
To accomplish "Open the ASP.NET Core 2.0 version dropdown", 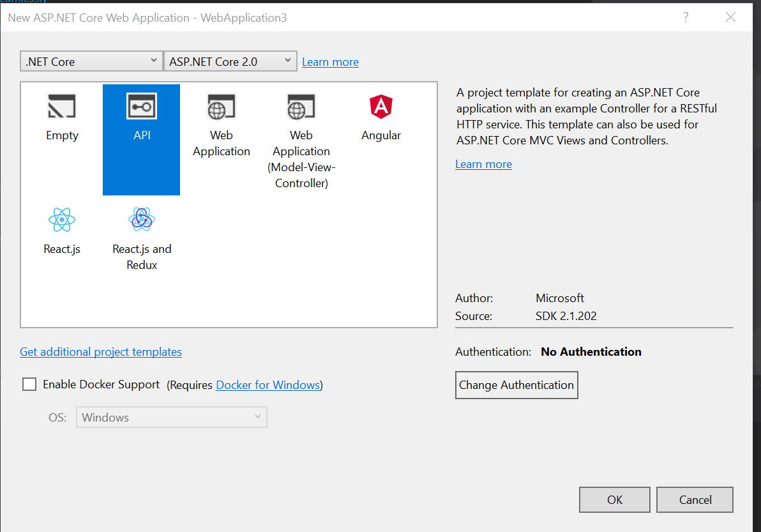I will point(230,60).
